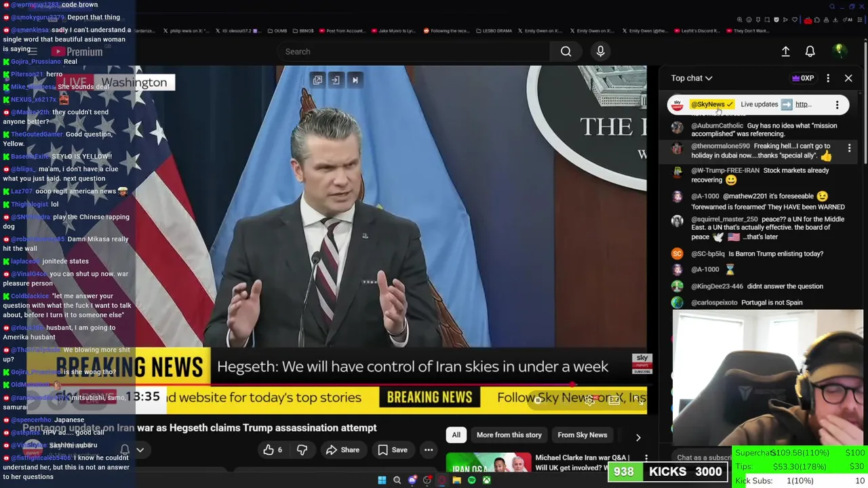This screenshot has height=488, width=868.
Task: Open the 0XP crown badge
Action: (x=803, y=78)
